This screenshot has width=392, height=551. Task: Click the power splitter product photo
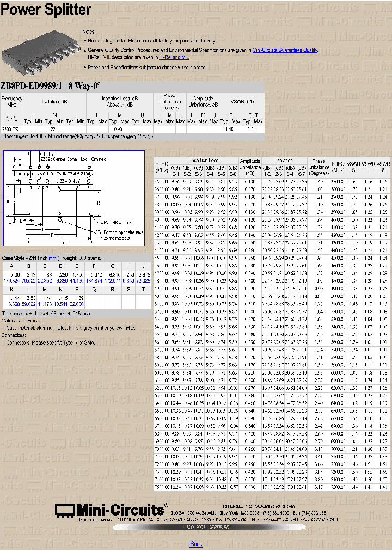tap(41, 53)
